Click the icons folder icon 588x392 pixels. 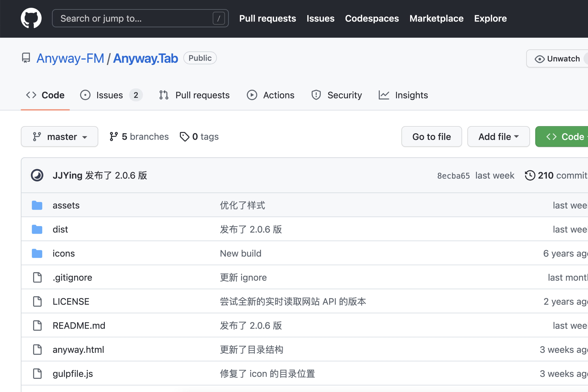(x=37, y=253)
